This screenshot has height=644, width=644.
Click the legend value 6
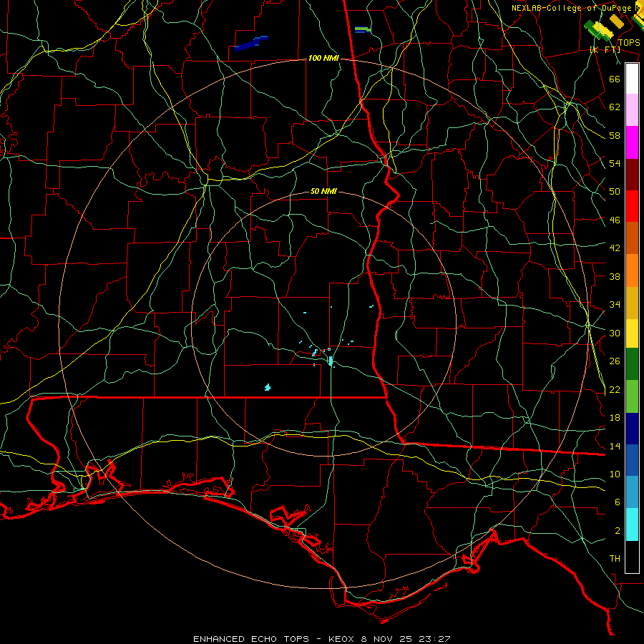pos(617,502)
